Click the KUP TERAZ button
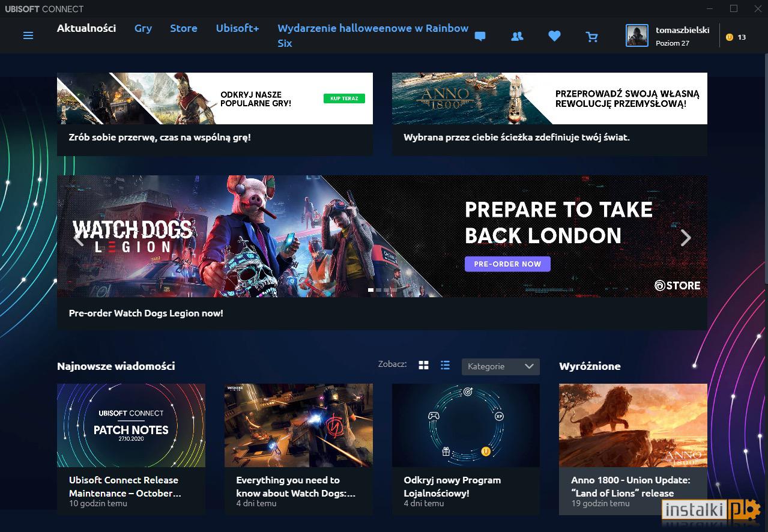Screen dimensions: 768x532 coord(344,98)
